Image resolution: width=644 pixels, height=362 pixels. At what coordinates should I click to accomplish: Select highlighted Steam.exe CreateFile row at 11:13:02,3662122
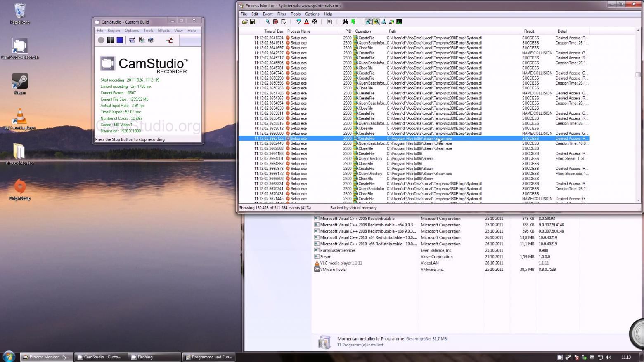click(x=414, y=139)
